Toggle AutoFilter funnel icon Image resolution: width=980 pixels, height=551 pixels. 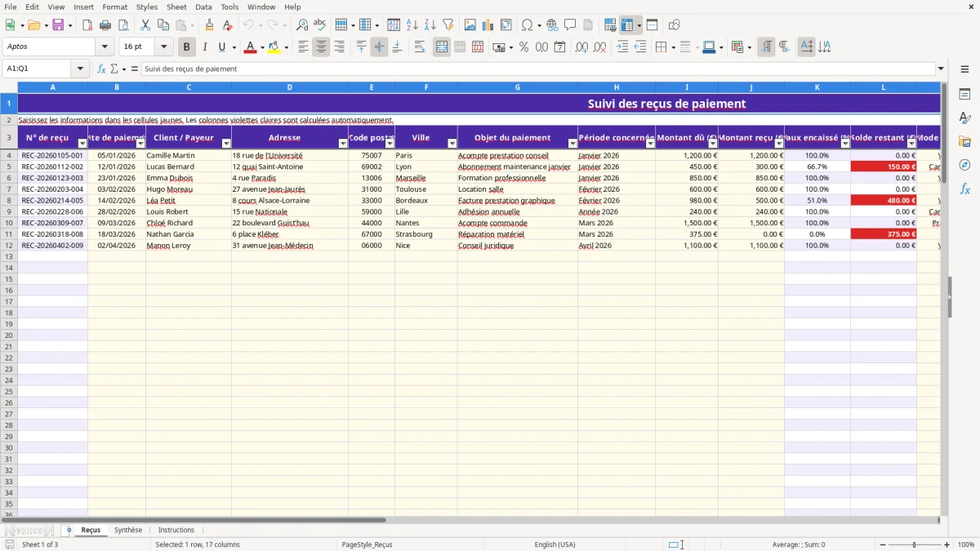pyautogui.click(x=448, y=25)
